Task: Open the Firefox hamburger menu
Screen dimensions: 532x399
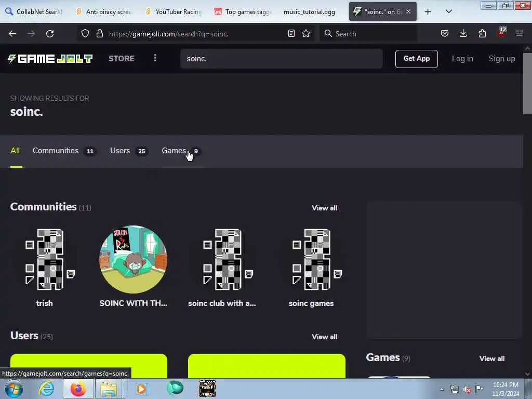Action: coord(520,34)
